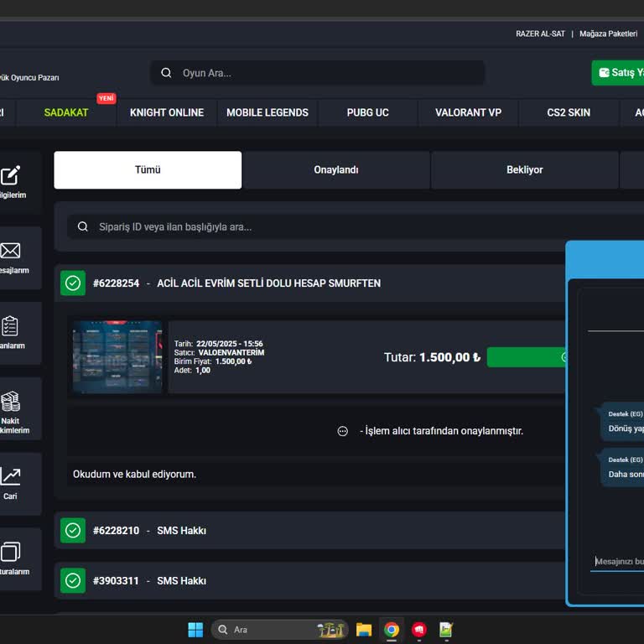Screen dimensions: 644x644
Task: Open the İlanlarım clipboard icon
Action: click(x=10, y=326)
